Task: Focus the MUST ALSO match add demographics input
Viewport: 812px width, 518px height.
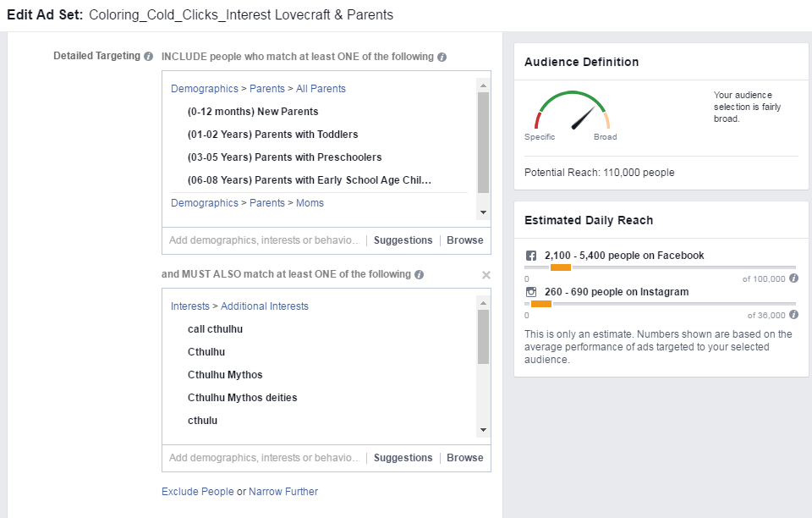Action: pyautogui.click(x=264, y=458)
